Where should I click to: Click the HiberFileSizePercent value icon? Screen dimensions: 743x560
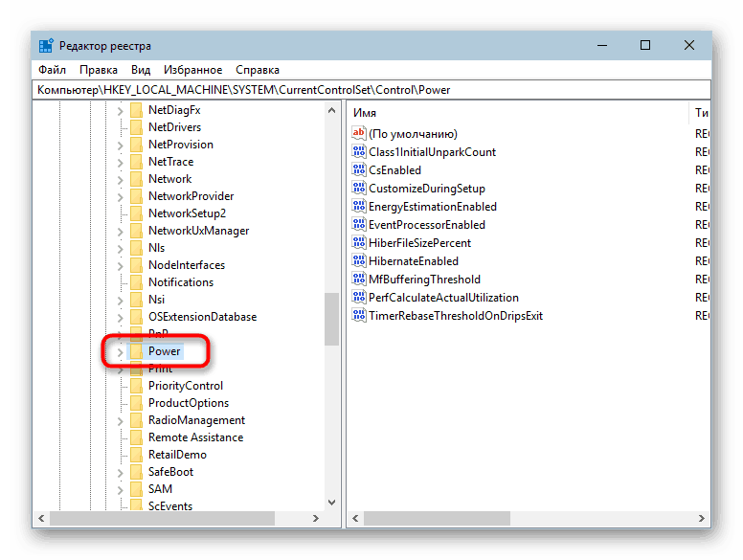(x=359, y=242)
